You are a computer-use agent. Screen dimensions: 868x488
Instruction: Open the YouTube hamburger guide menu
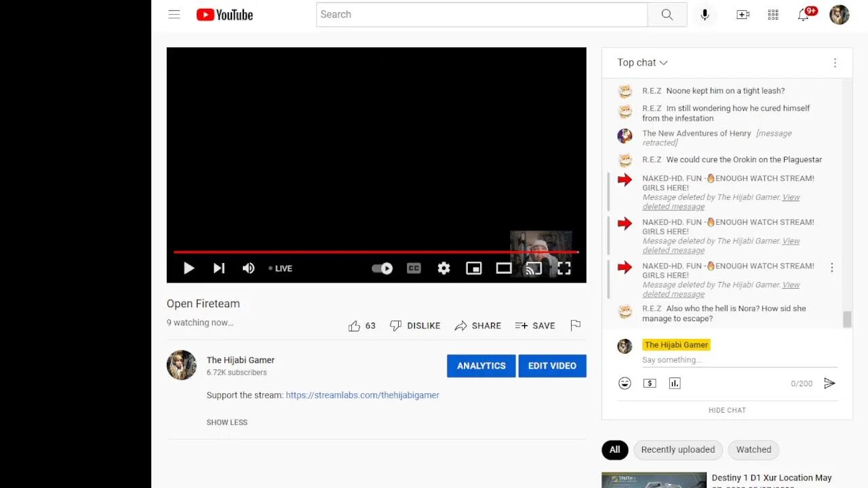pos(174,14)
